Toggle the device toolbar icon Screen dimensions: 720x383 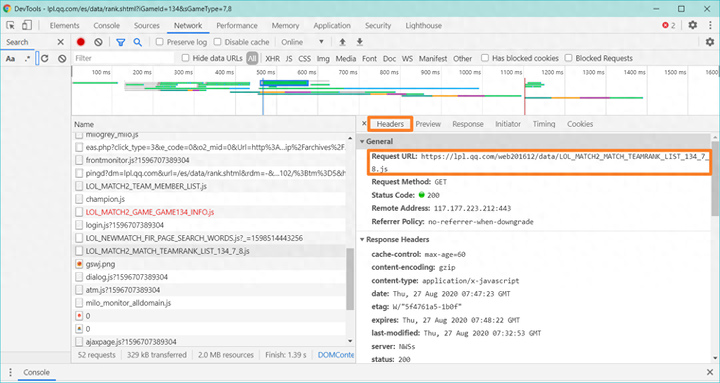(27, 25)
